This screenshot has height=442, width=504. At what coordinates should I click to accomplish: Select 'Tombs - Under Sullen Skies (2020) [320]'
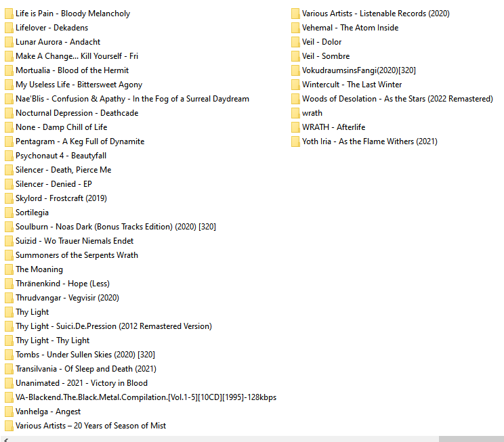click(85, 355)
